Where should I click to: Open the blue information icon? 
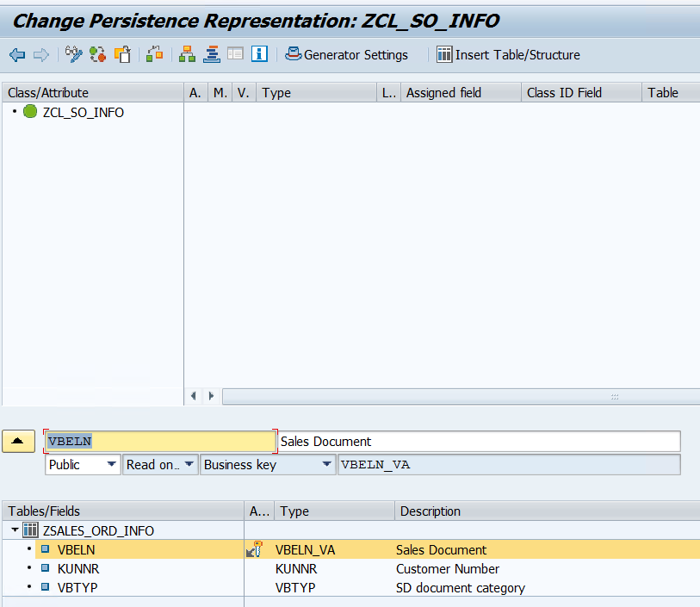coord(259,54)
